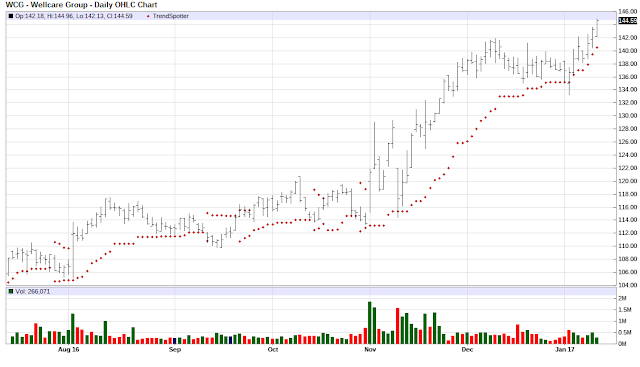Click the 1M volume axis label

pyautogui.click(x=622, y=321)
